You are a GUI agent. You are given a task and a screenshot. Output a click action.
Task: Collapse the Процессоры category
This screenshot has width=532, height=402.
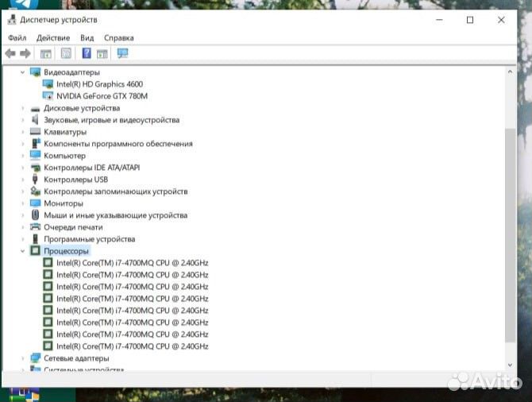[x=22, y=251]
